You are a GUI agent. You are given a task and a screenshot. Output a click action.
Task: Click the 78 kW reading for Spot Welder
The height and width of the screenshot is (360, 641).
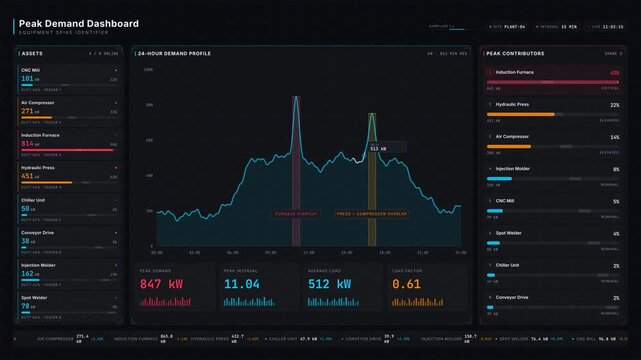[x=27, y=306]
